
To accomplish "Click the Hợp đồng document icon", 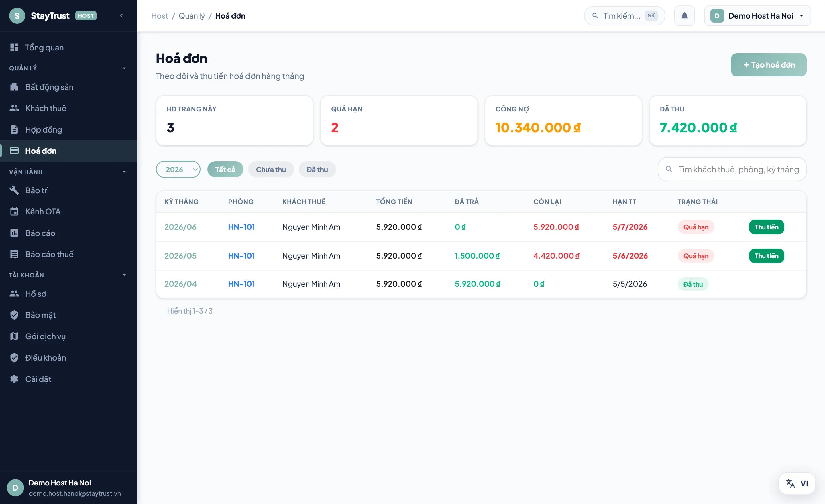I will [14, 129].
